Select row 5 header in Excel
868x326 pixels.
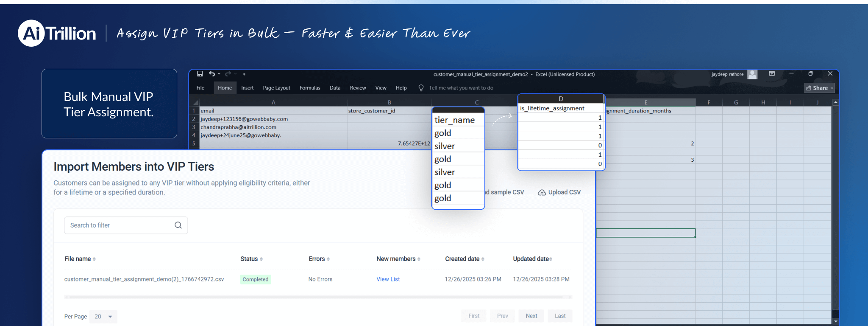click(x=194, y=143)
